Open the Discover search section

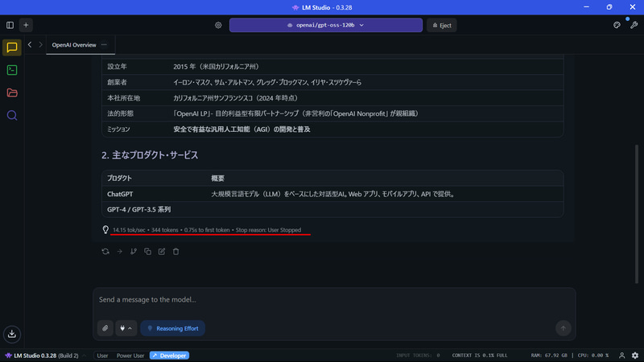pyautogui.click(x=12, y=115)
